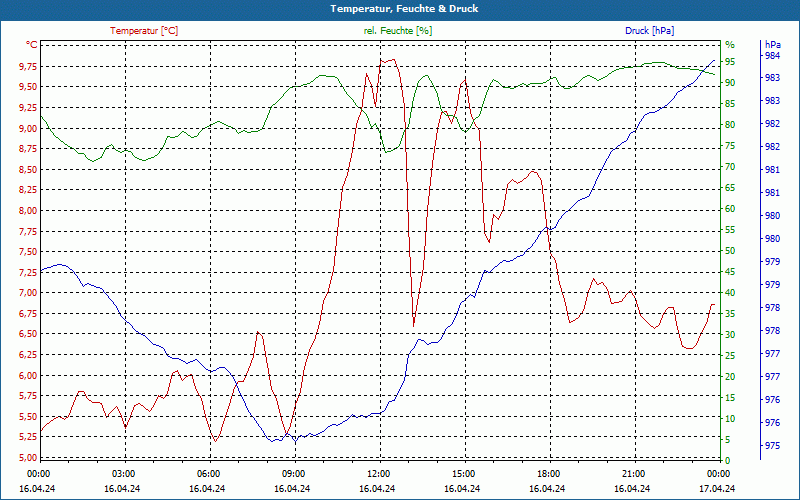
Task: Click the green "0" humidity axis tick
Action: [x=728, y=461]
